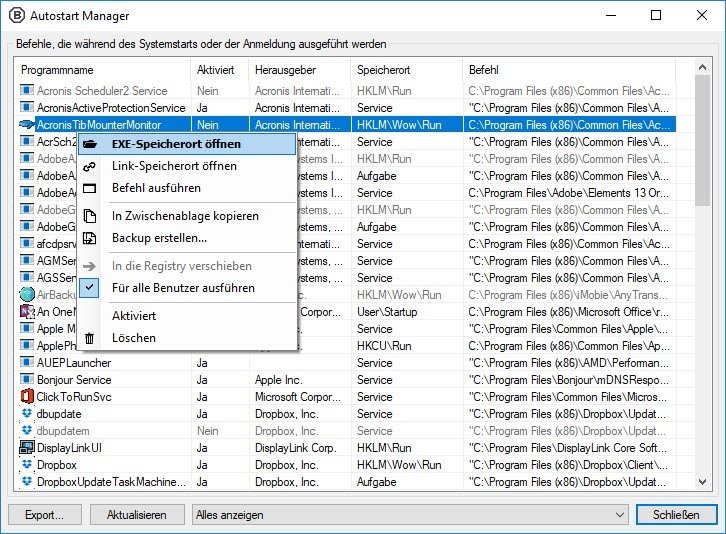This screenshot has height=534, width=726.
Task: Select the AUEPLauncher entry
Action: [x=74, y=363]
